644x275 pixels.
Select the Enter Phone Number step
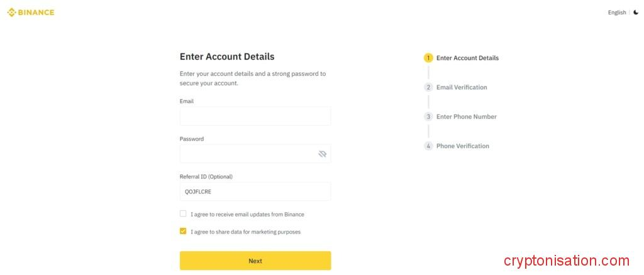coord(466,117)
